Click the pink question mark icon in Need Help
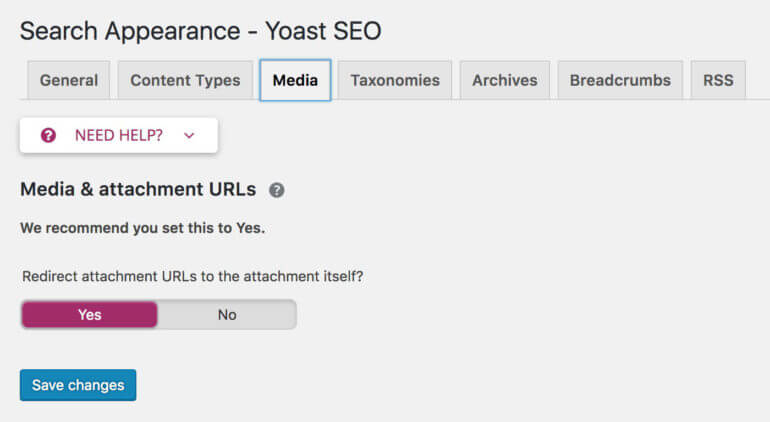The width and height of the screenshot is (770, 422). [48, 135]
